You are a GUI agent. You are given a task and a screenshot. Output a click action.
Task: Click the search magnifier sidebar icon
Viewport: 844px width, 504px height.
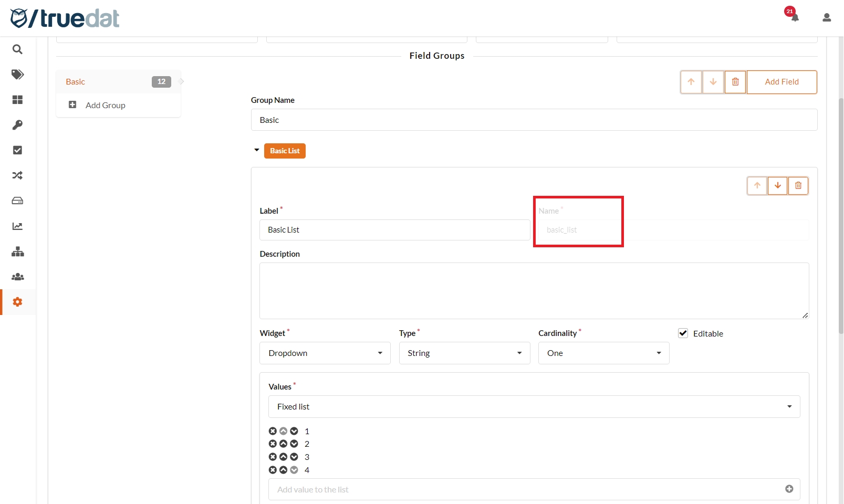[17, 49]
